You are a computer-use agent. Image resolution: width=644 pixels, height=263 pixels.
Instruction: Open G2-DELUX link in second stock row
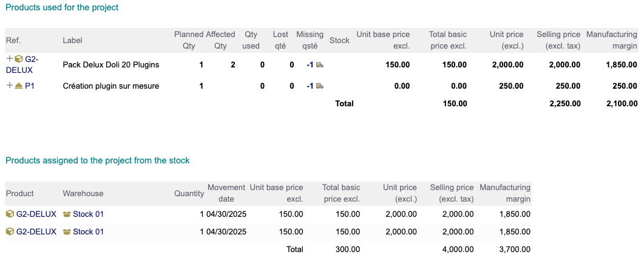(x=36, y=231)
